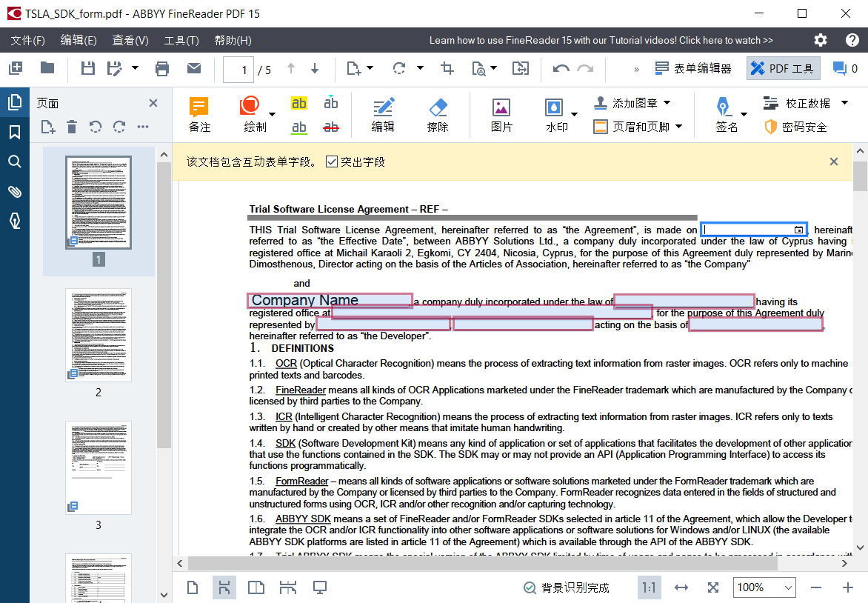Click the Crop page icon
This screenshot has height=603, width=868.
[x=447, y=69]
